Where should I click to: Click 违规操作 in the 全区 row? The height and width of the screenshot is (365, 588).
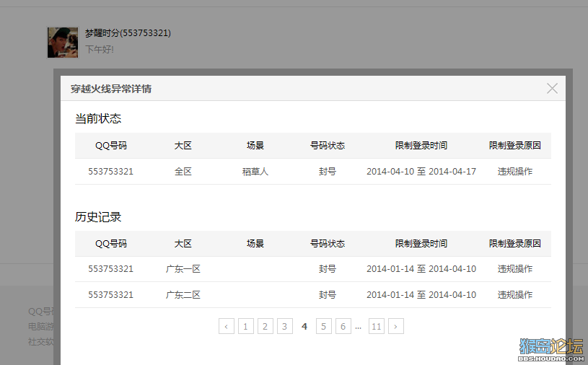click(515, 172)
